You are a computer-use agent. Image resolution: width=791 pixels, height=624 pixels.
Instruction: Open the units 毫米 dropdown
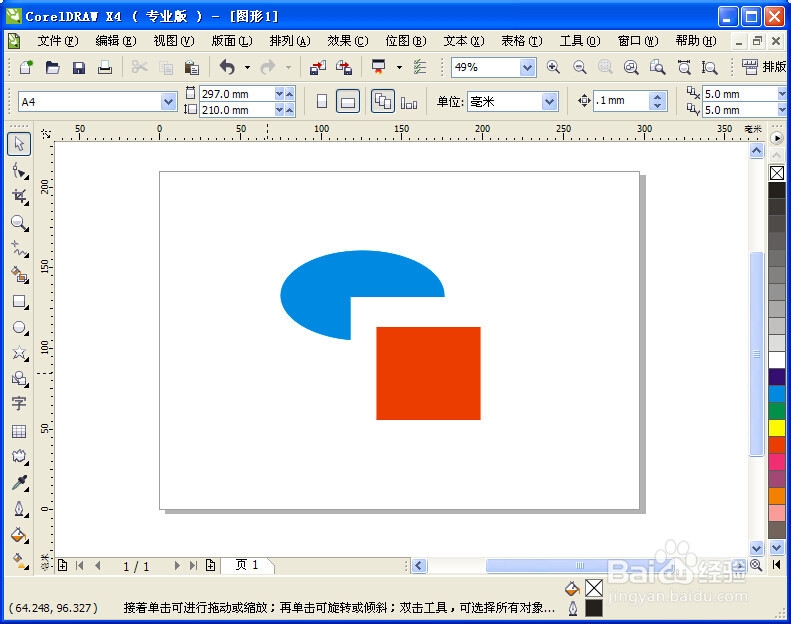(x=550, y=102)
